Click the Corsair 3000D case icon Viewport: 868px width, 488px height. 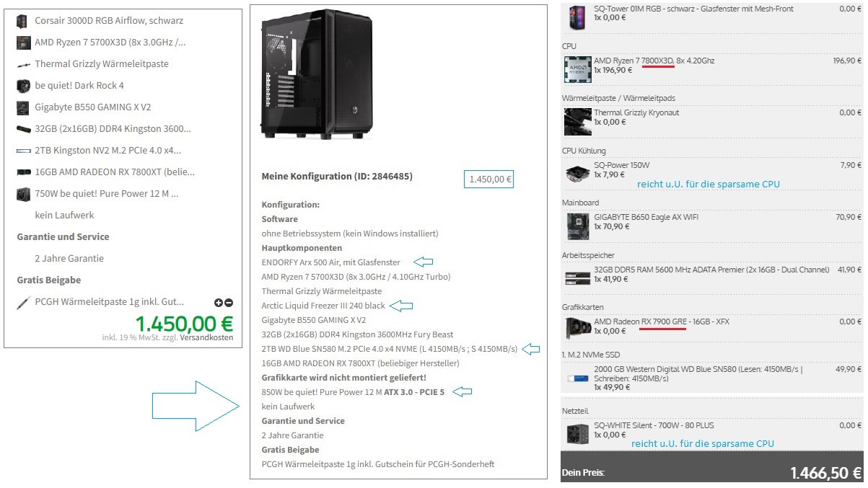pyautogui.click(x=22, y=21)
